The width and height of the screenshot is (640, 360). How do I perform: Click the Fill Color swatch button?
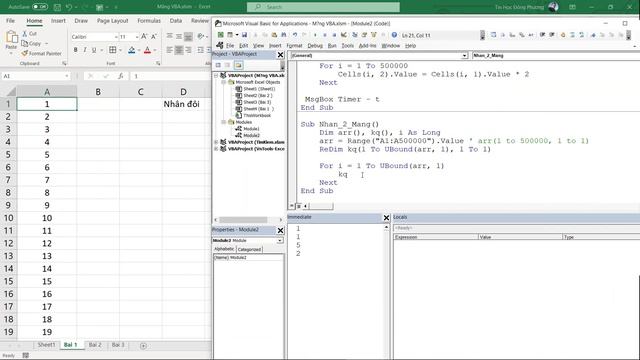[131, 50]
